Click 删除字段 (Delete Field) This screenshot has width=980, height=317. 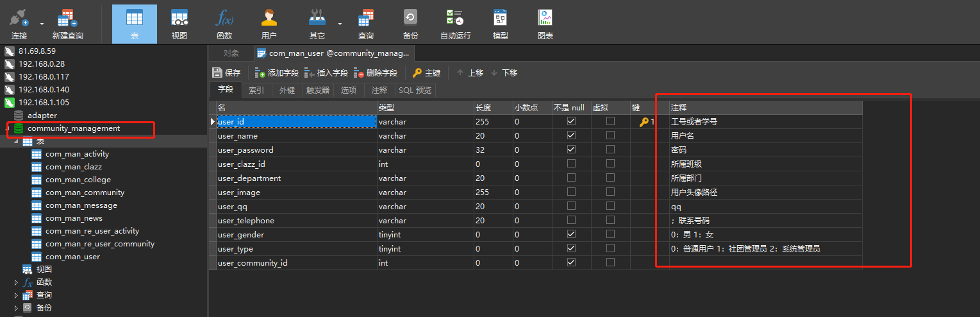point(376,73)
